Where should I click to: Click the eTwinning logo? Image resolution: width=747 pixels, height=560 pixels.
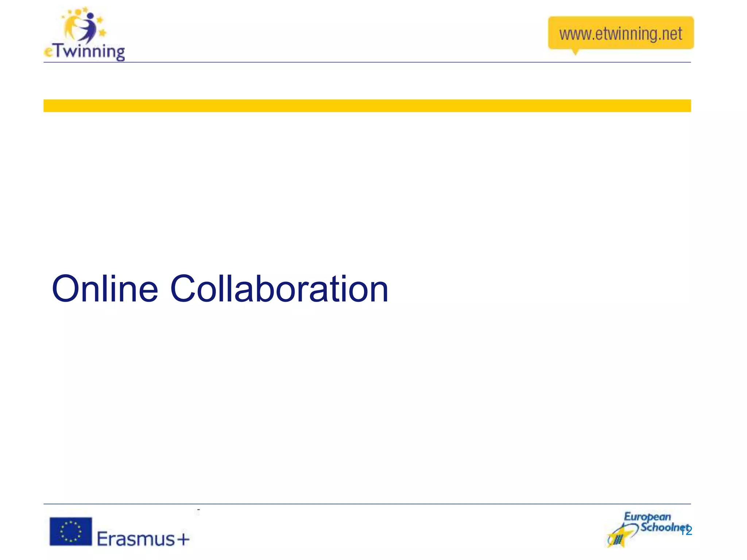(84, 34)
